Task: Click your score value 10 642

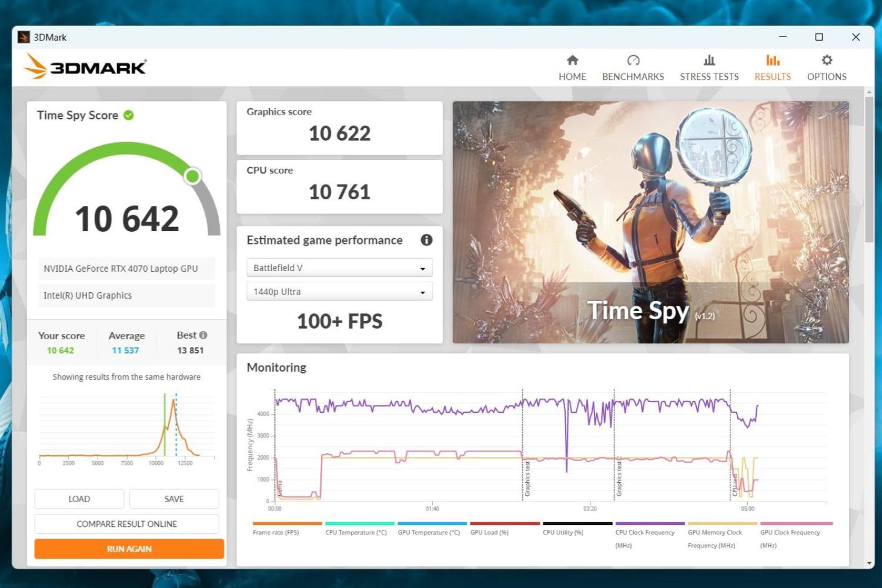Action: [61, 350]
